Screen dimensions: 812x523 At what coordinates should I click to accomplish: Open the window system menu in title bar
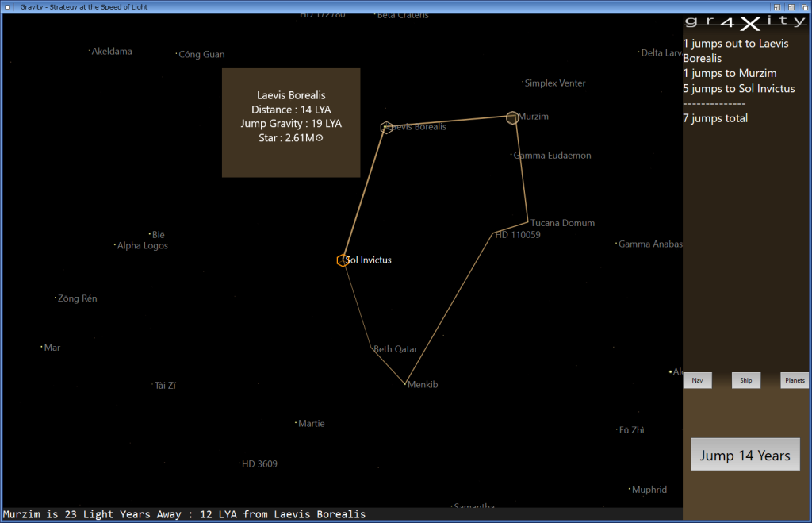point(6,6)
